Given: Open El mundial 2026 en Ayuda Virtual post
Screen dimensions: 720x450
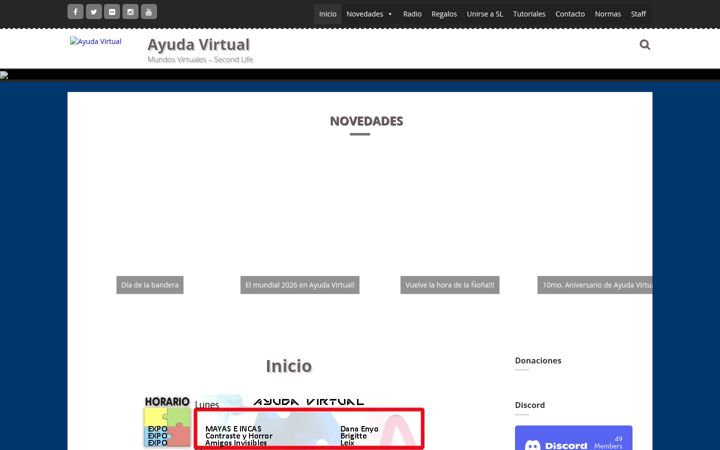Looking at the screenshot, I should [300, 285].
